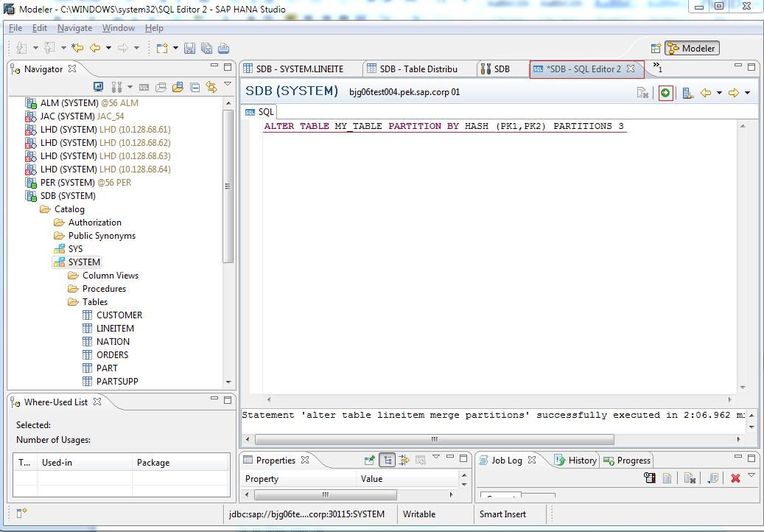Open SQL editor forward history dropdown
The image size is (764, 532).
coord(748,93)
